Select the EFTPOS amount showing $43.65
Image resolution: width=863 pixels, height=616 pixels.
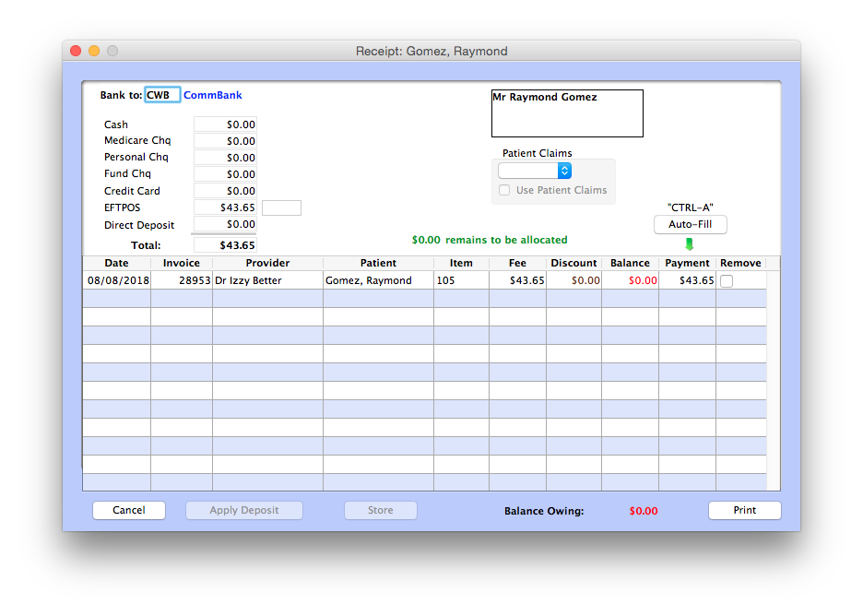coord(224,207)
